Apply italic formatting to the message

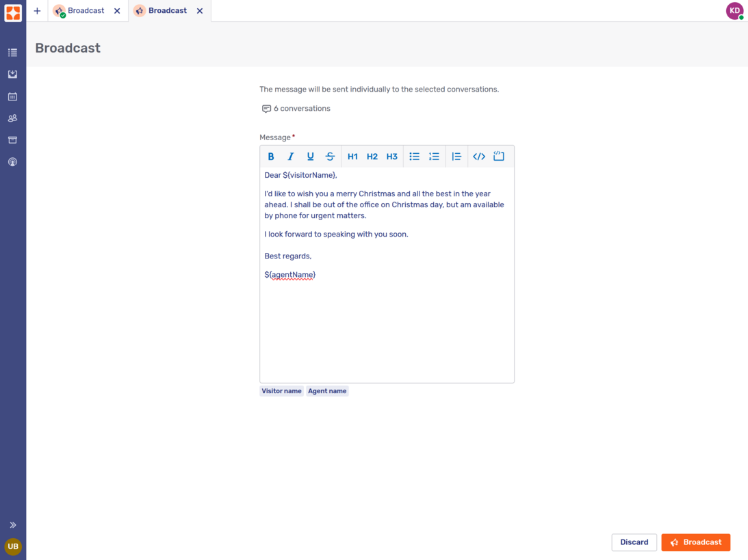point(291,156)
